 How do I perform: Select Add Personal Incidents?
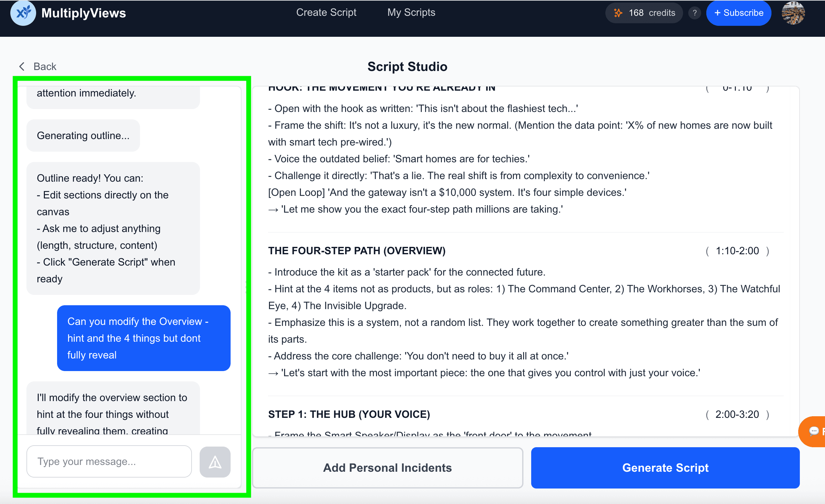(387, 468)
